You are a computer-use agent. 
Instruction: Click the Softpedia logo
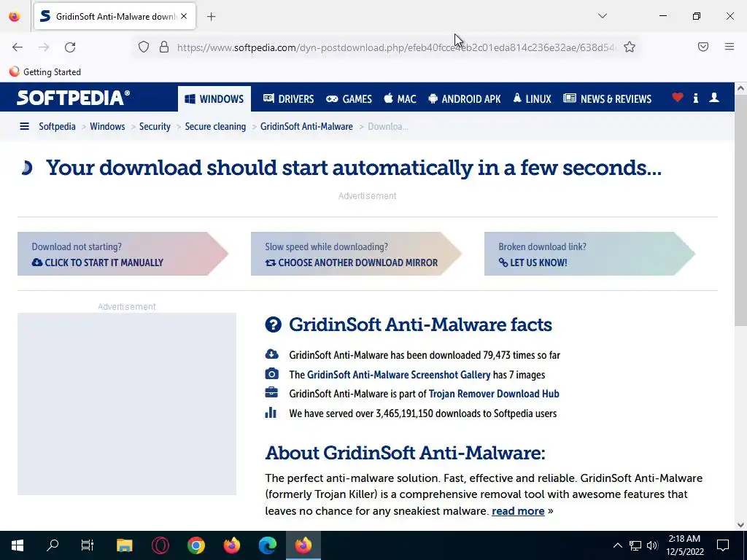pyautogui.click(x=74, y=98)
